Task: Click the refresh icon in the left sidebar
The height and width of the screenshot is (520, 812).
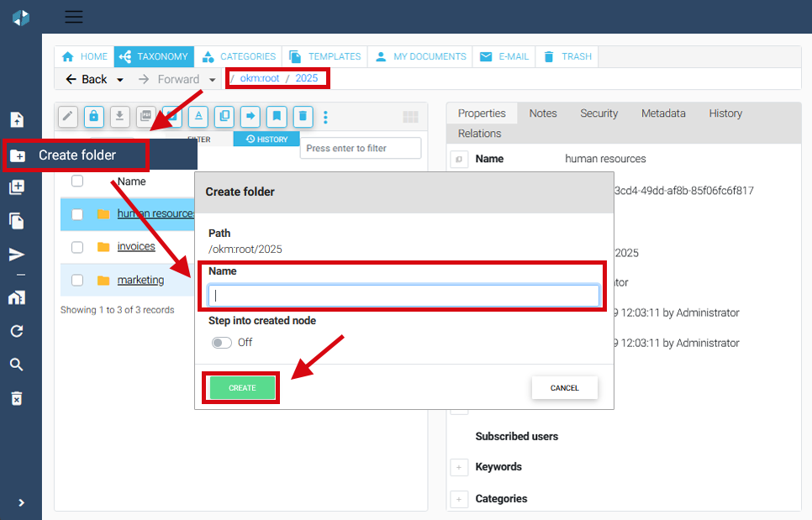Action: point(17,331)
